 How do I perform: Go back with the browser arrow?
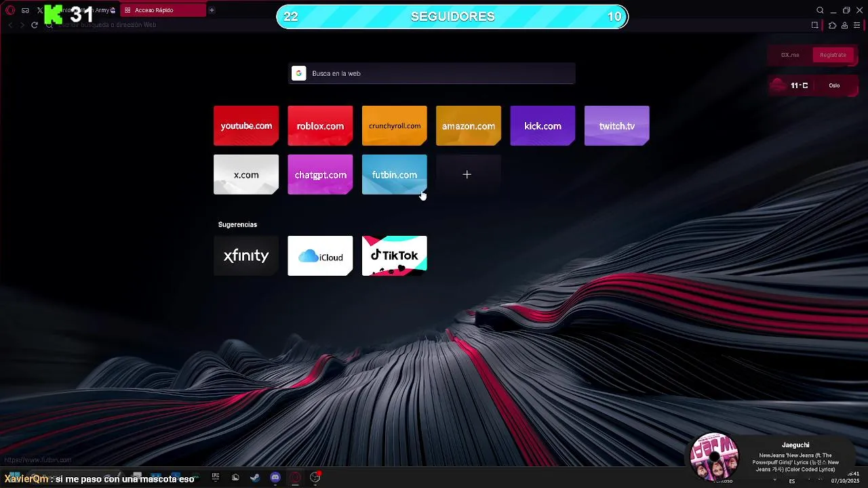(x=10, y=25)
